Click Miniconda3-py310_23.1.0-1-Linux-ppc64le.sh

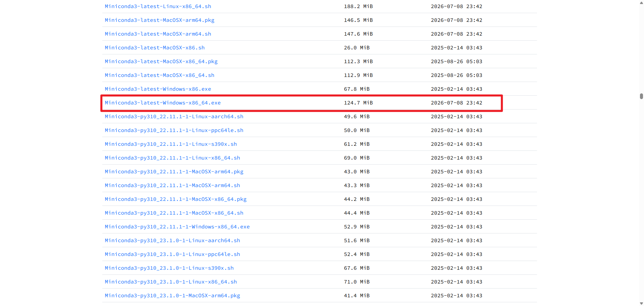pyautogui.click(x=172, y=254)
